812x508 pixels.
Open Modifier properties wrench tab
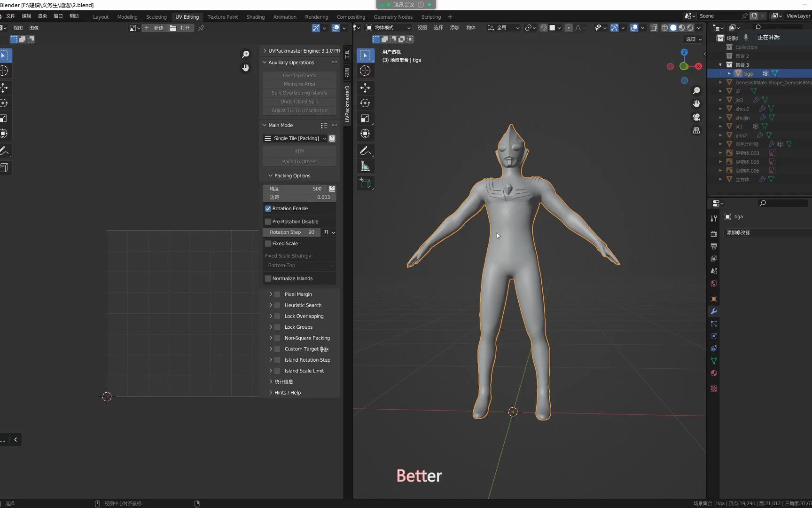(x=714, y=311)
